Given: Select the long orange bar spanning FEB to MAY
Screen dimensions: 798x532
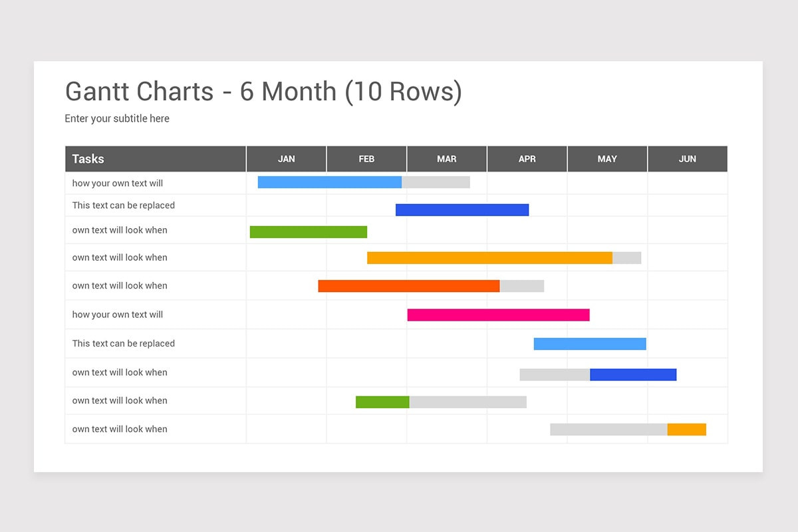Looking at the screenshot, I should point(489,258).
